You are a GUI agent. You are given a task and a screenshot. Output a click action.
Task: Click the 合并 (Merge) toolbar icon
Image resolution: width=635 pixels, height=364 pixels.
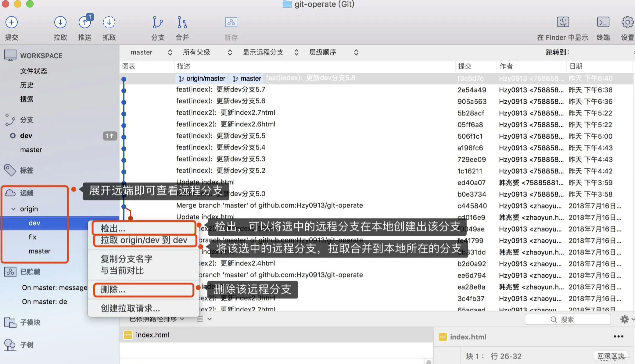181,22
